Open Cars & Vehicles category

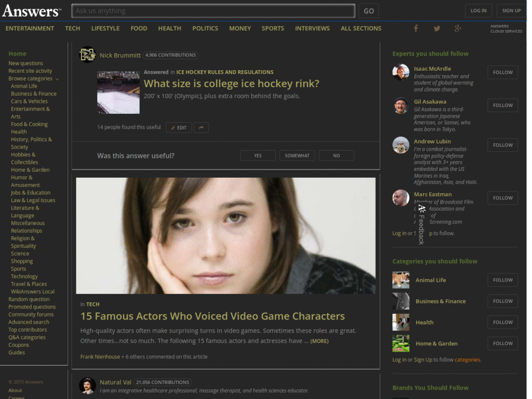[x=29, y=101]
